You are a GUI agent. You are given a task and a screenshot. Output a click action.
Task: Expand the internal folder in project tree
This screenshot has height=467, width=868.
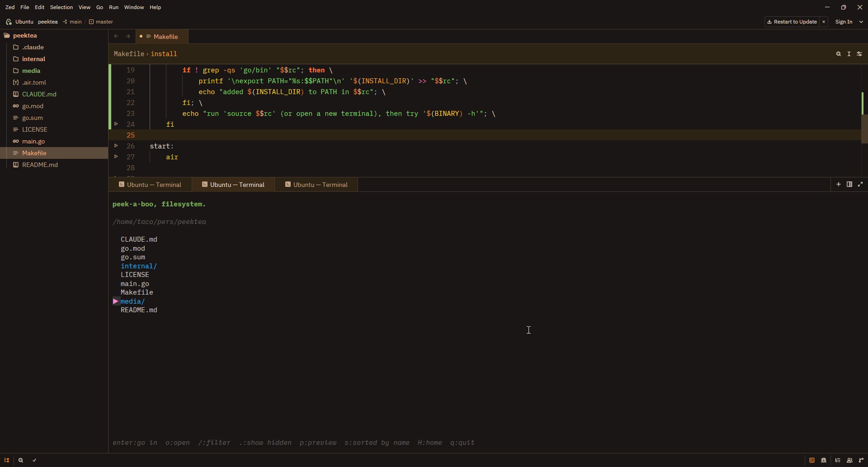[x=54, y=59]
